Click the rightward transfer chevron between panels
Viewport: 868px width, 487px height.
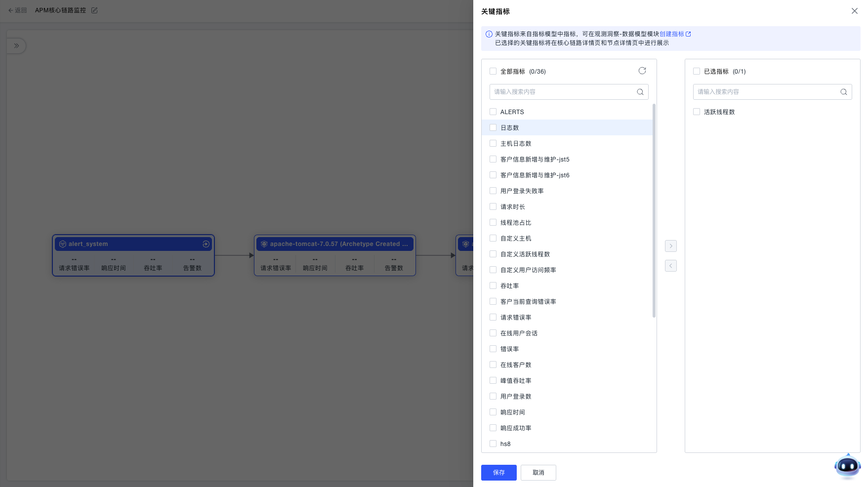point(670,246)
